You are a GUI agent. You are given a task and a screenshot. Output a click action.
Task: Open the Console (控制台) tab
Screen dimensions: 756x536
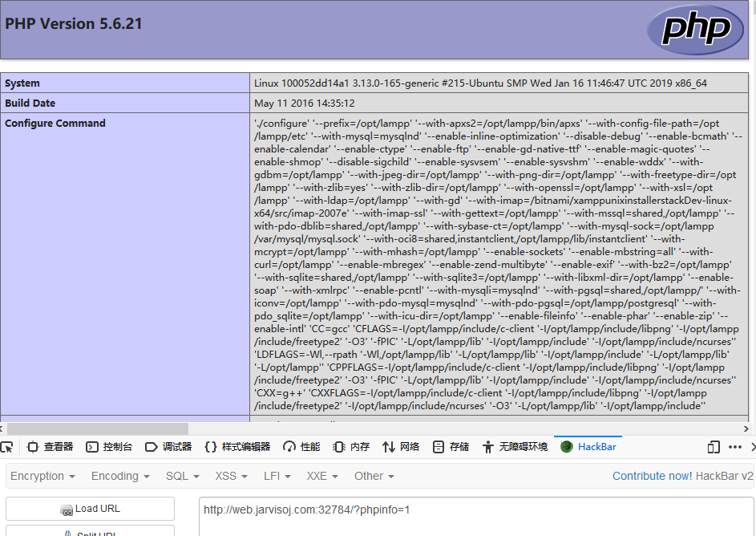coord(109,447)
